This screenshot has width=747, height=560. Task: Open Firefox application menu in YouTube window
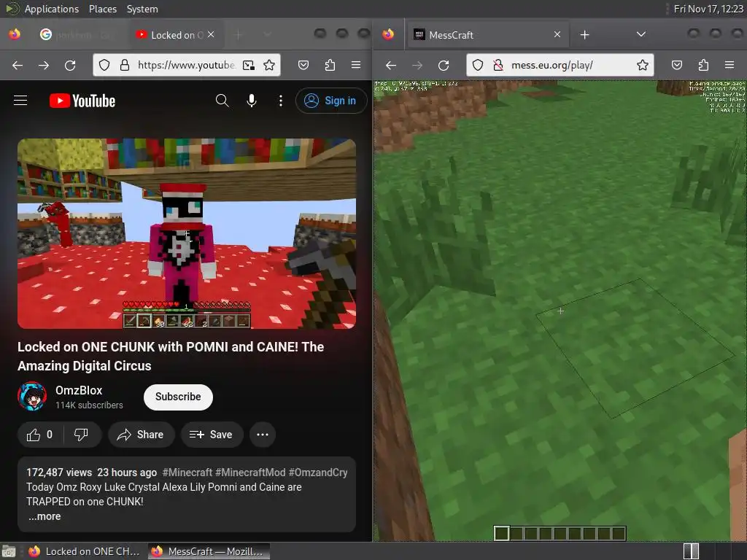click(356, 65)
